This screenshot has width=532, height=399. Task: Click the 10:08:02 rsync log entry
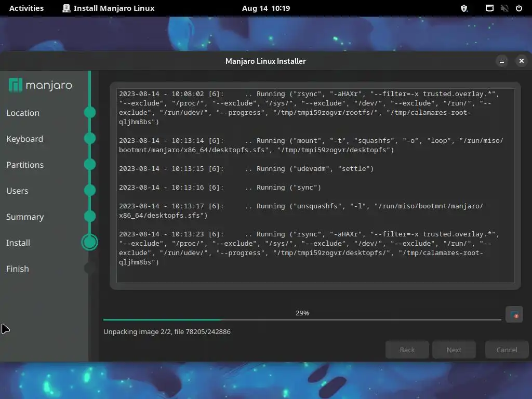(x=309, y=108)
